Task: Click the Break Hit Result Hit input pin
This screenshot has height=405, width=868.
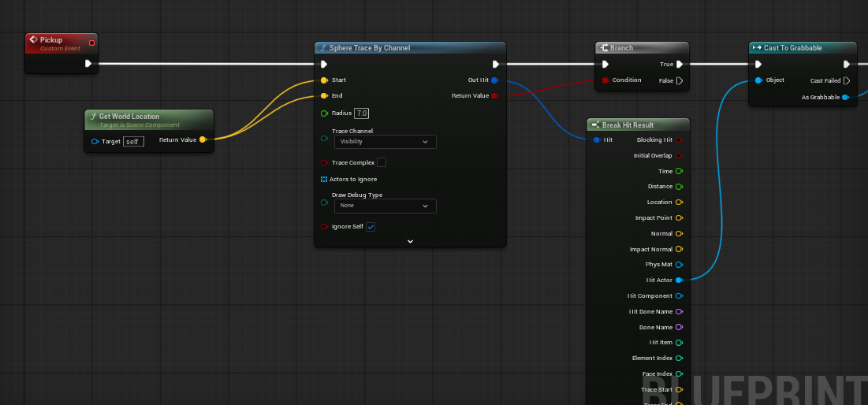Action: [596, 140]
